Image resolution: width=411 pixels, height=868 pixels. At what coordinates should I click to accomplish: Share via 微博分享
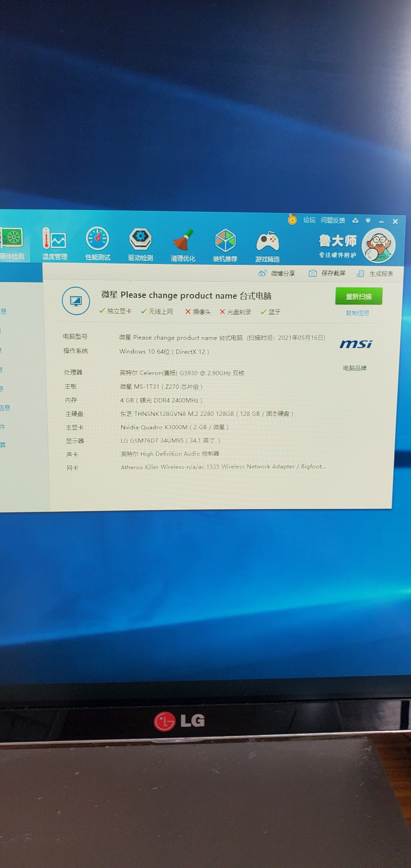tap(277, 273)
